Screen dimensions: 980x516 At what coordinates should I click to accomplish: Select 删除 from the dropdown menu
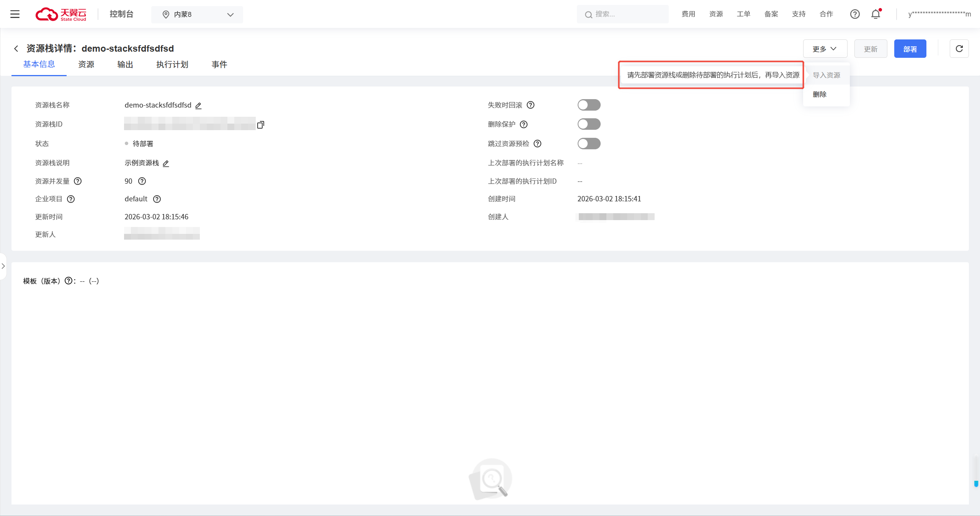pos(820,94)
